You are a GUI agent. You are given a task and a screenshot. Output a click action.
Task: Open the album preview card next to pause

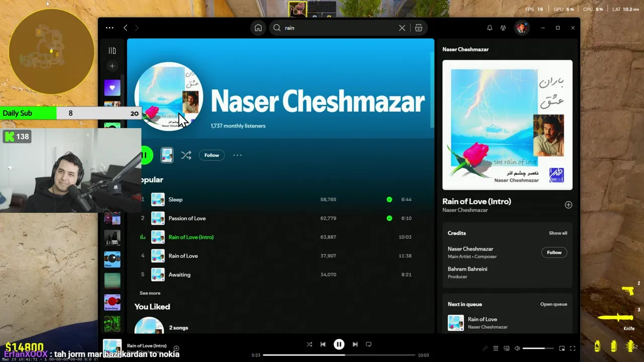(x=167, y=155)
